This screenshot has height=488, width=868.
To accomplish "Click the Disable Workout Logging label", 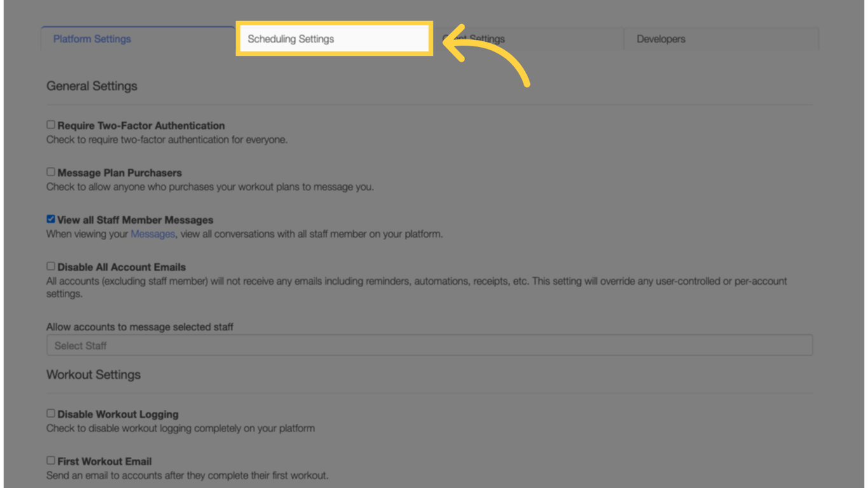I will pyautogui.click(x=118, y=414).
